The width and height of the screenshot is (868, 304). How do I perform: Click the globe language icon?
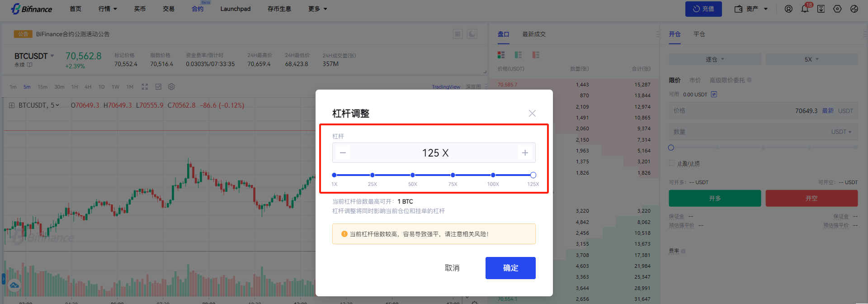click(x=854, y=9)
